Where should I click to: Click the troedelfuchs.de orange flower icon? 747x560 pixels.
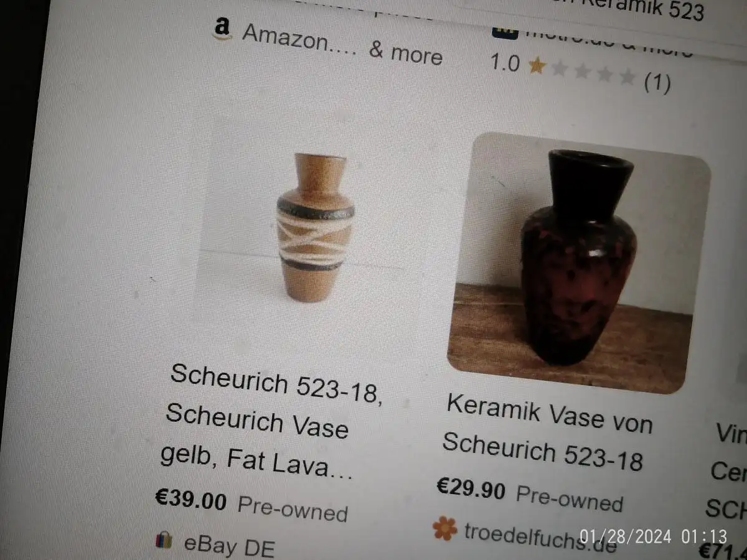pyautogui.click(x=444, y=528)
